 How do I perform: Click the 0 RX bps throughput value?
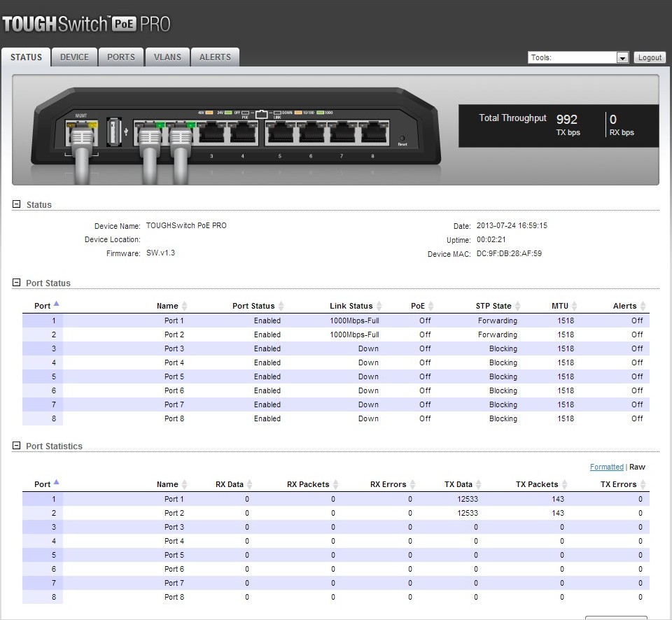click(613, 119)
